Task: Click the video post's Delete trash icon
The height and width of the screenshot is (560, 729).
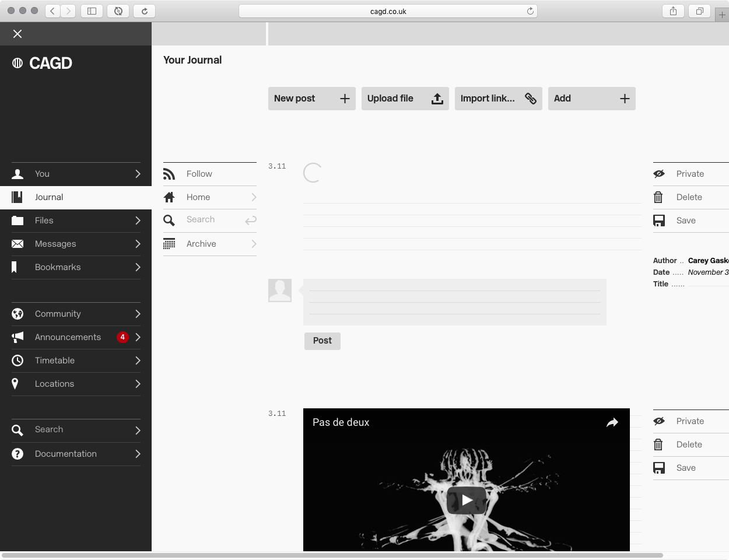Action: (x=658, y=444)
